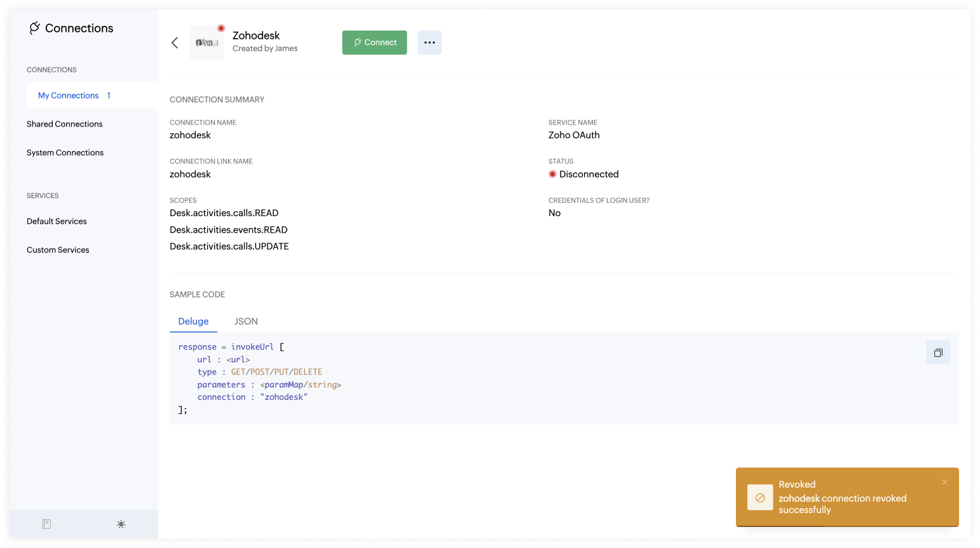
Task: Click the connection link name value zohodesk
Action: point(190,174)
